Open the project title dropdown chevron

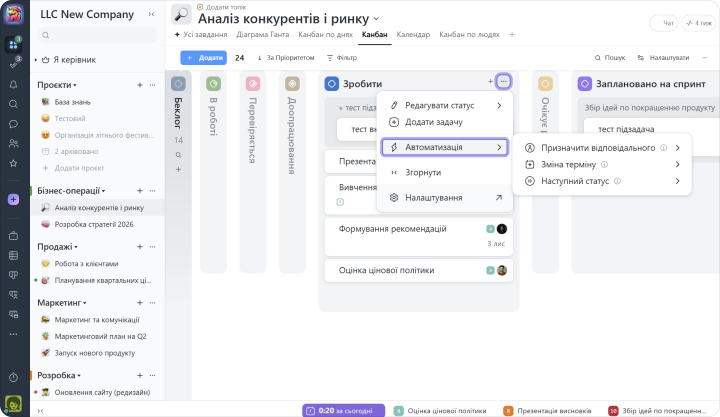376,19
